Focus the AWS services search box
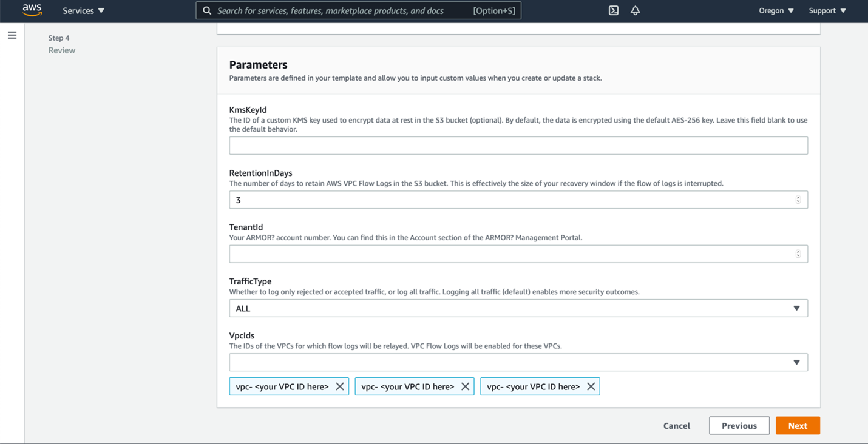Image resolution: width=868 pixels, height=444 pixels. pyautogui.click(x=343, y=10)
